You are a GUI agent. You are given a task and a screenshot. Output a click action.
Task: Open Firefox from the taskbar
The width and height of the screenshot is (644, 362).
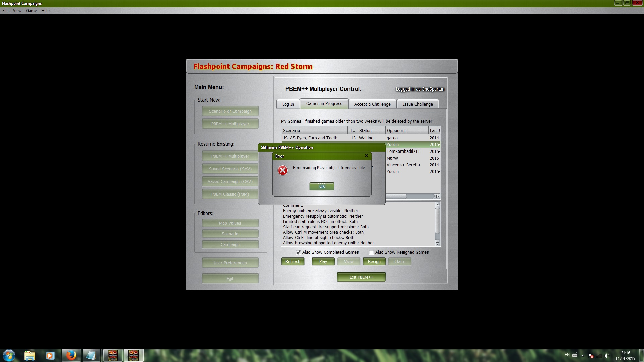71,355
